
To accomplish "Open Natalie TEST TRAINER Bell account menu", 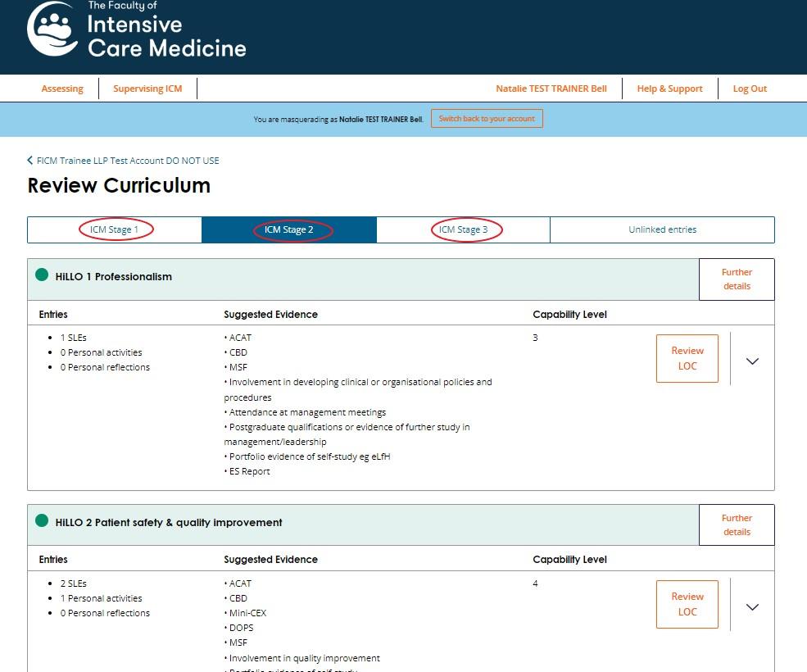I will pyautogui.click(x=551, y=89).
